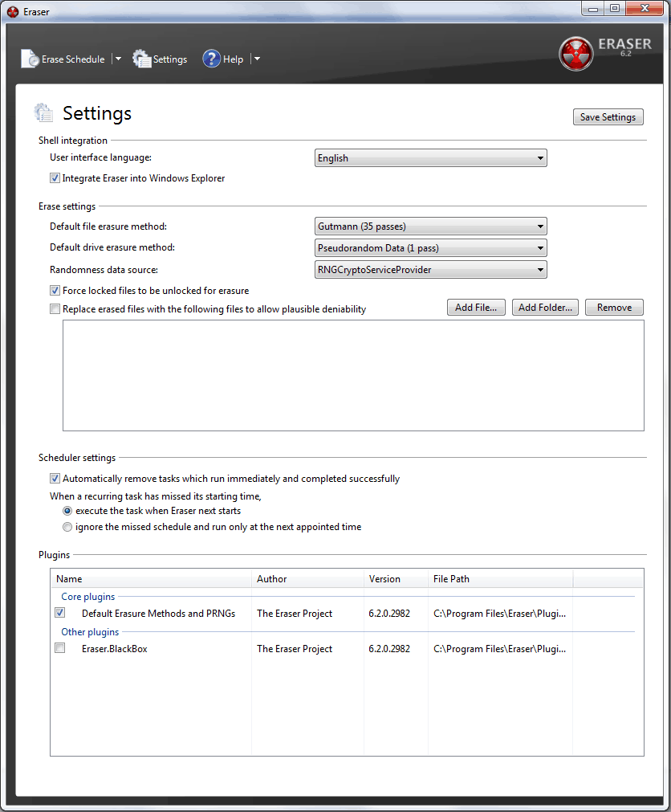Click the plausible deniability files list box
671x812 pixels.
(353, 375)
